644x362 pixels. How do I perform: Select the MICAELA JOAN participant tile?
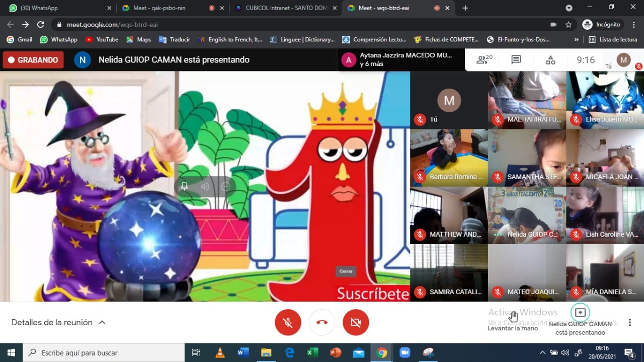605,158
